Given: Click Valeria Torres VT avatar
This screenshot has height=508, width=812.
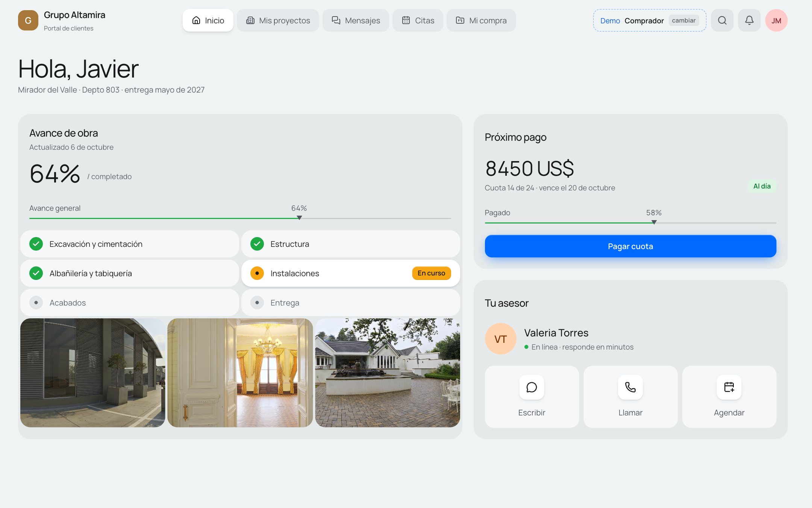Looking at the screenshot, I should click(501, 339).
